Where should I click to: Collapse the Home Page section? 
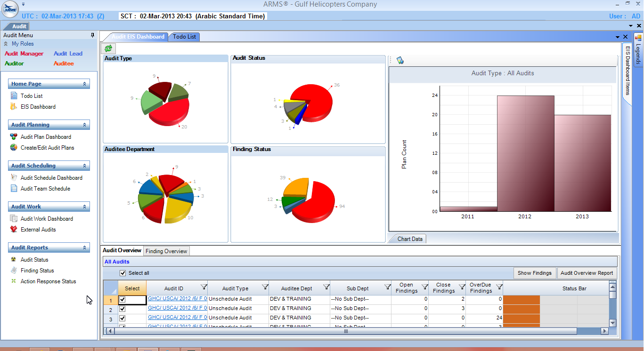(x=85, y=84)
